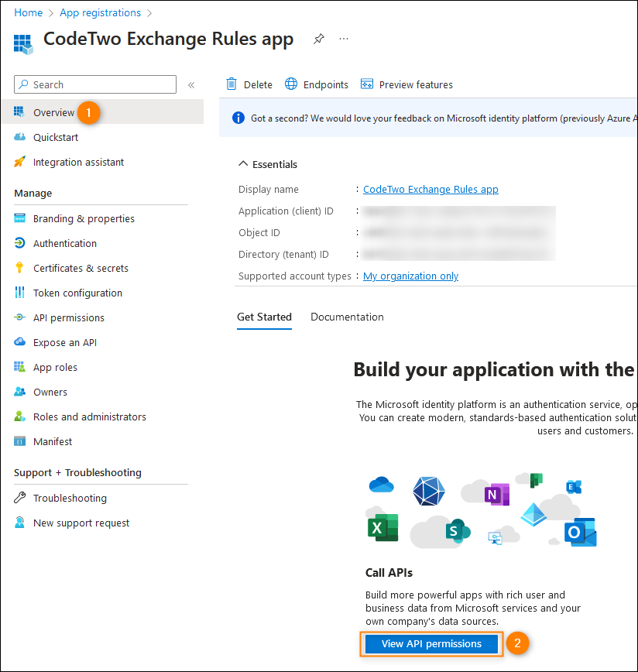Click the View API permissions button

click(x=431, y=643)
